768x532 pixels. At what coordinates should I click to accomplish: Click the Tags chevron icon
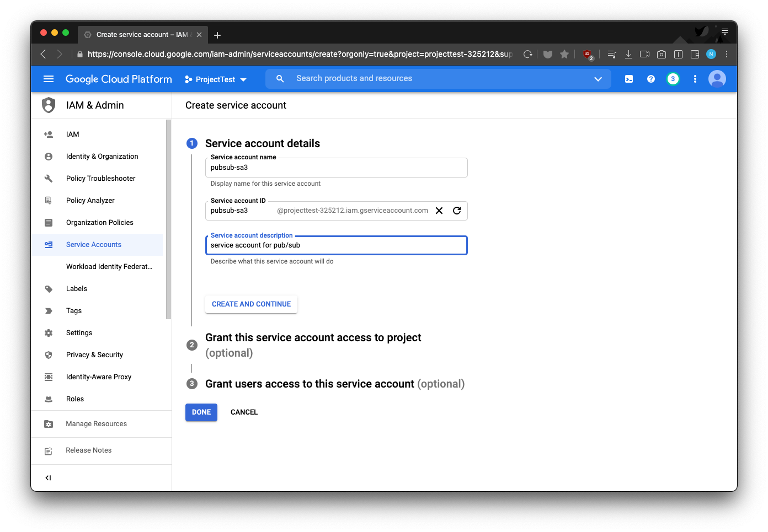[49, 310]
